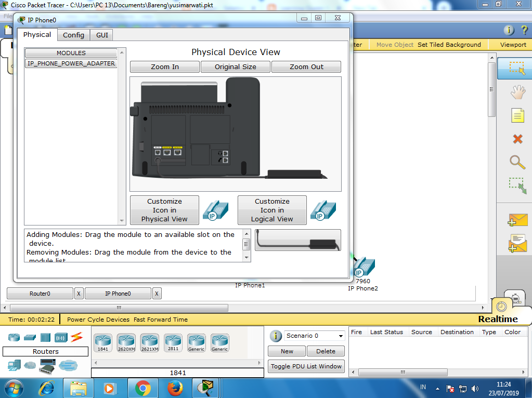Image resolution: width=532 pixels, height=398 pixels.
Task: Choose the Move Layout hand tool
Action: pos(517,92)
